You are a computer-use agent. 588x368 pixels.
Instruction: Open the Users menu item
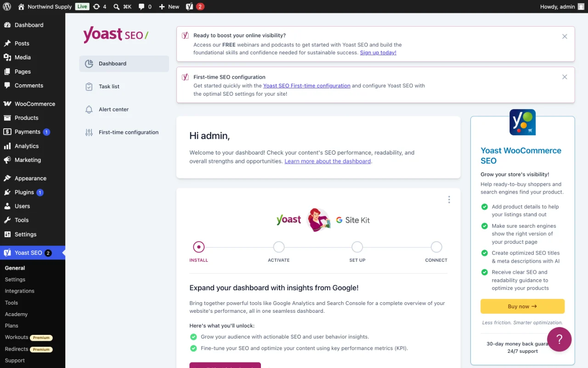pos(33,206)
